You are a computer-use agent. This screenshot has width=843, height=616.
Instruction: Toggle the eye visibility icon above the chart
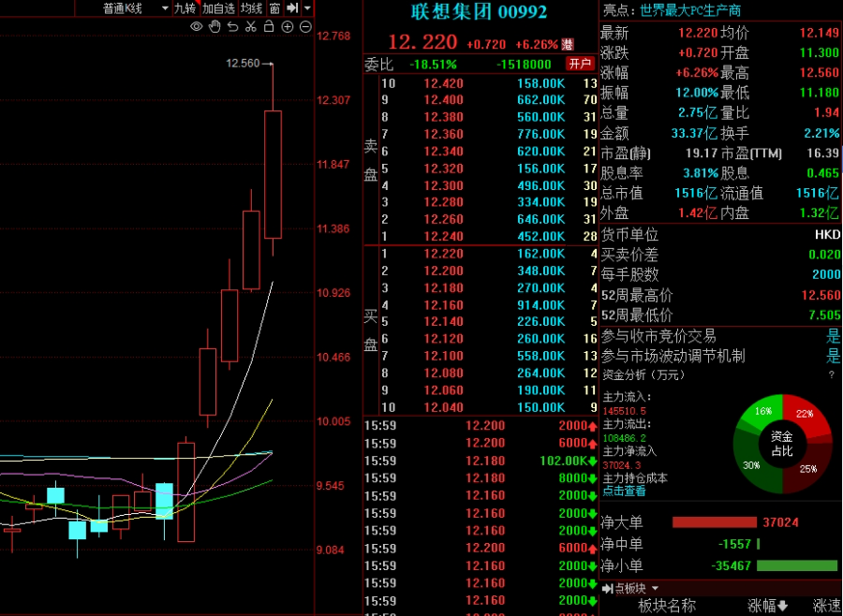tap(196, 27)
